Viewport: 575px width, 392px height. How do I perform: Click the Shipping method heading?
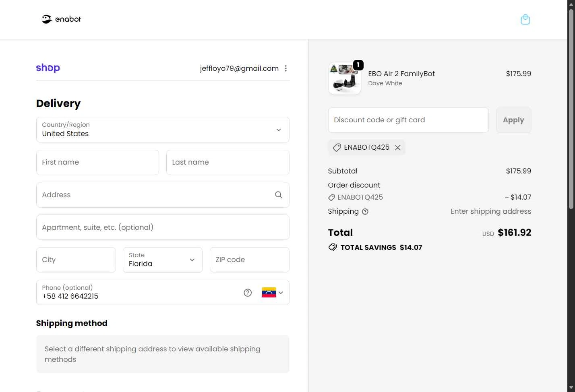pos(72,324)
